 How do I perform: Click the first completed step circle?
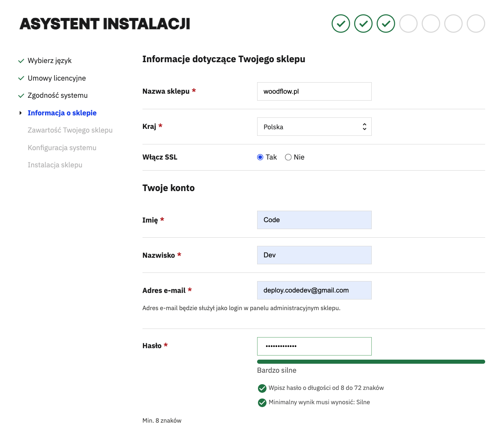point(341,24)
